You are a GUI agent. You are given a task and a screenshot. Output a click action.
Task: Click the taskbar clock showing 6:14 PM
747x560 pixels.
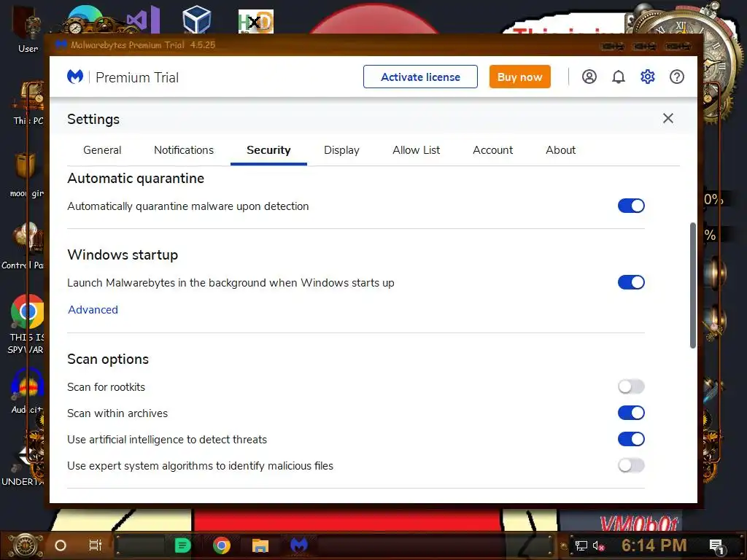tap(654, 545)
